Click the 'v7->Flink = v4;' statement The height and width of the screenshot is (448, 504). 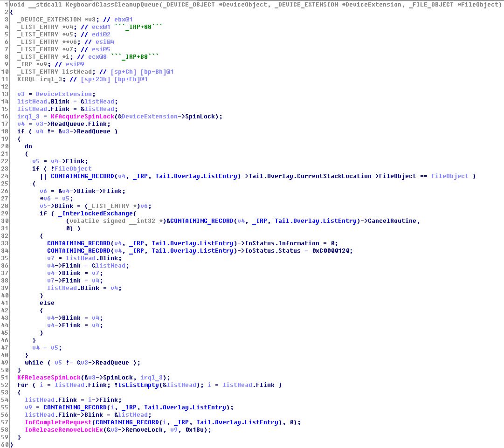click(75, 281)
